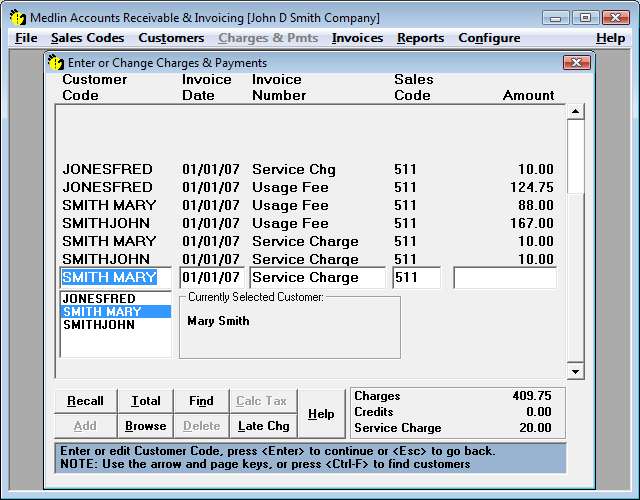Click the Charges total 409.75
Image resolution: width=640 pixels, height=500 pixels.
tap(532, 396)
